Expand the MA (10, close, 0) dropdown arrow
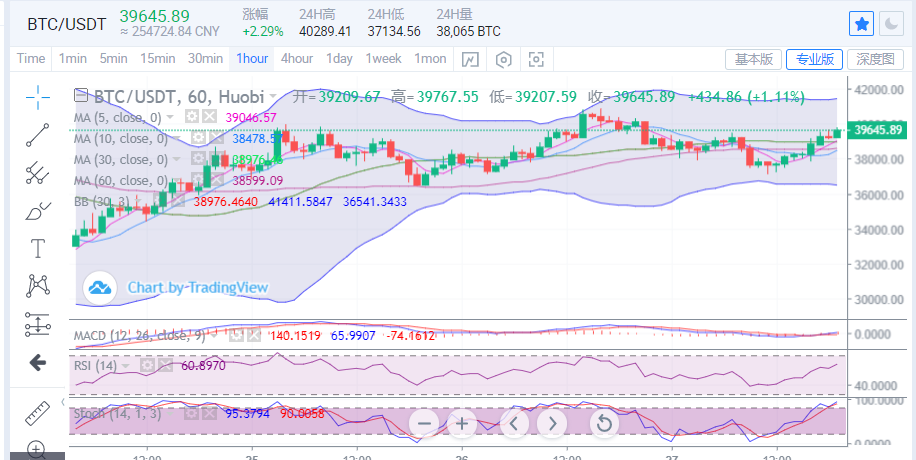The width and height of the screenshot is (916, 460). pyautogui.click(x=177, y=138)
